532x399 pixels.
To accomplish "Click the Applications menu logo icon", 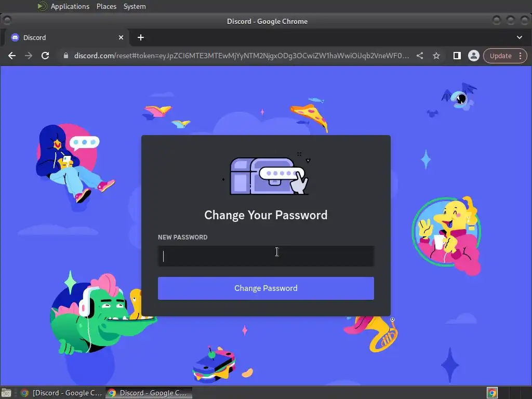I will coord(42,6).
